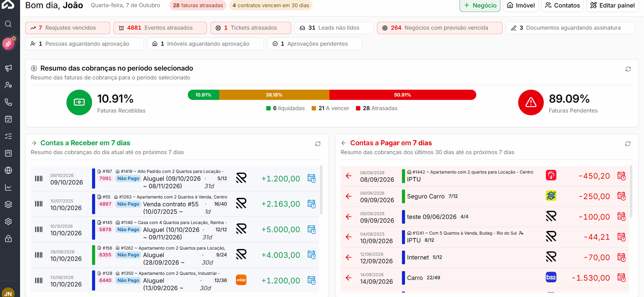Viewport: 644px width, 297px height.
Task: Open the JN user avatar menu
Action: (8, 293)
